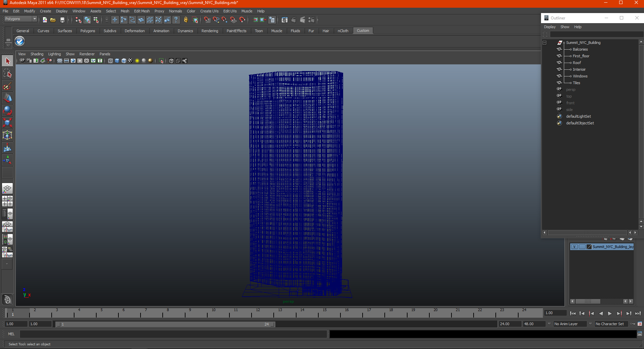Click the New Scene icon
This screenshot has width=644, height=349.
click(x=45, y=20)
